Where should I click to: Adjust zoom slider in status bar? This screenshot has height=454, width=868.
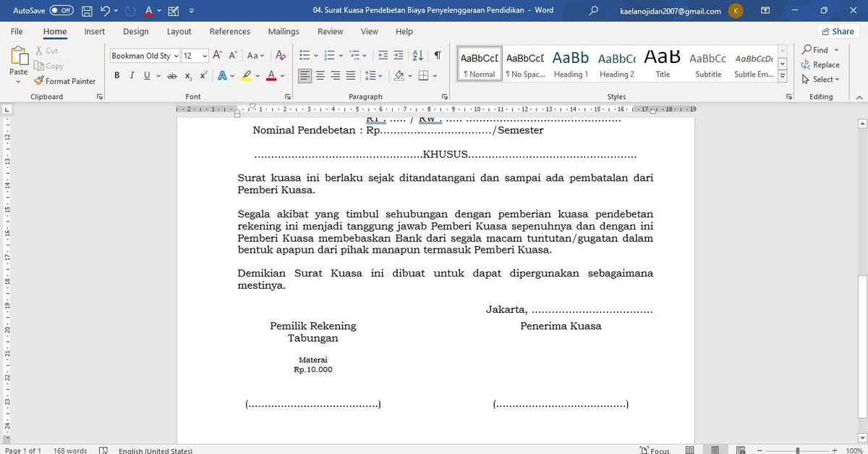click(799, 450)
